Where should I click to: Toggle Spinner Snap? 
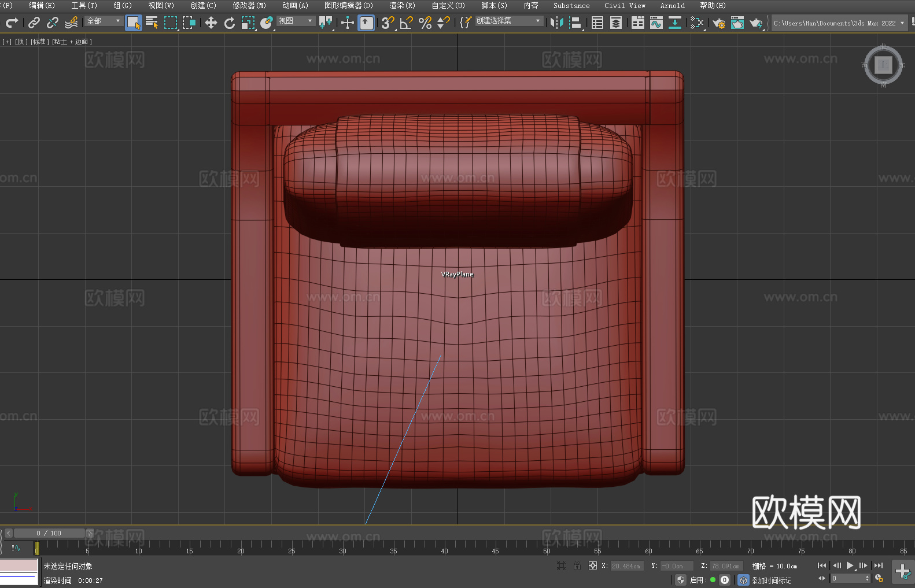[x=444, y=23]
